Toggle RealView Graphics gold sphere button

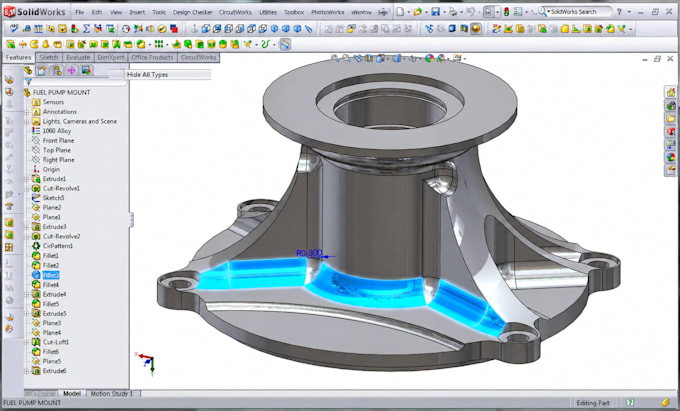pyautogui.click(x=476, y=29)
